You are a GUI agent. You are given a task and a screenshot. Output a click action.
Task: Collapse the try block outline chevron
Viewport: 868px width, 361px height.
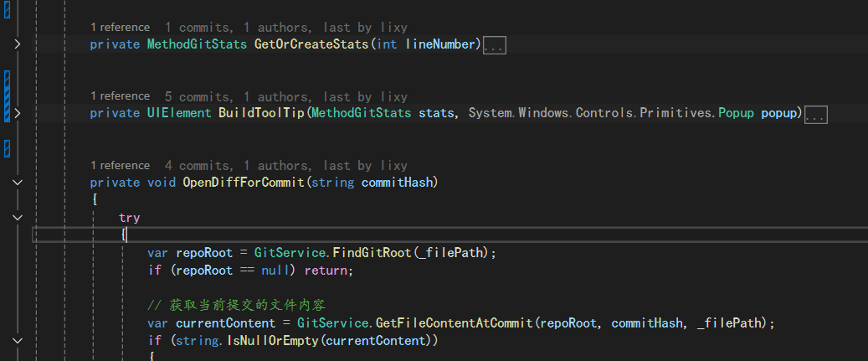tap(18, 218)
